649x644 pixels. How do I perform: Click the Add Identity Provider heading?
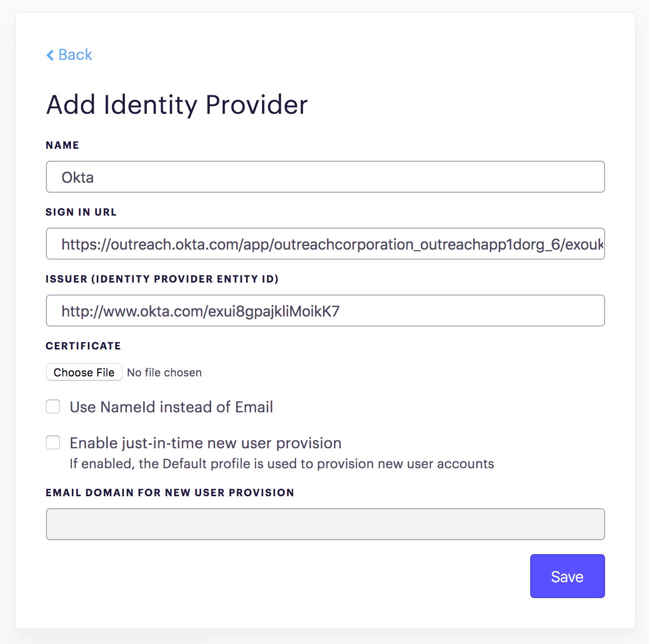tap(177, 105)
